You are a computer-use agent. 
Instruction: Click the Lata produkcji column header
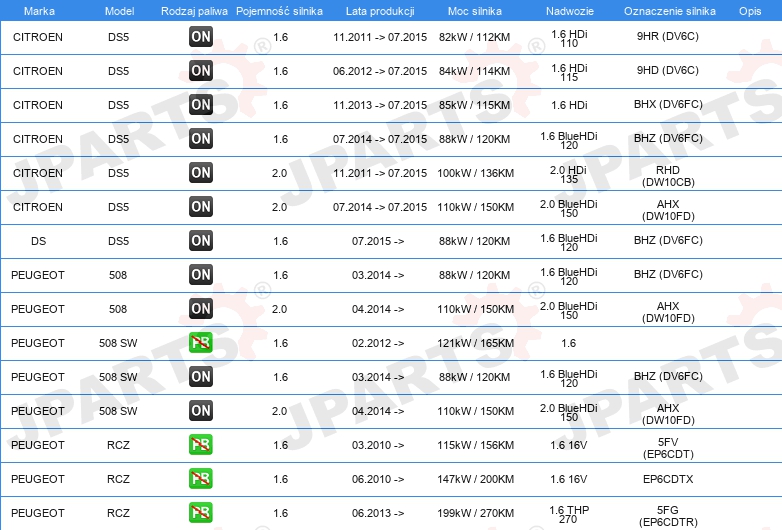(x=380, y=11)
